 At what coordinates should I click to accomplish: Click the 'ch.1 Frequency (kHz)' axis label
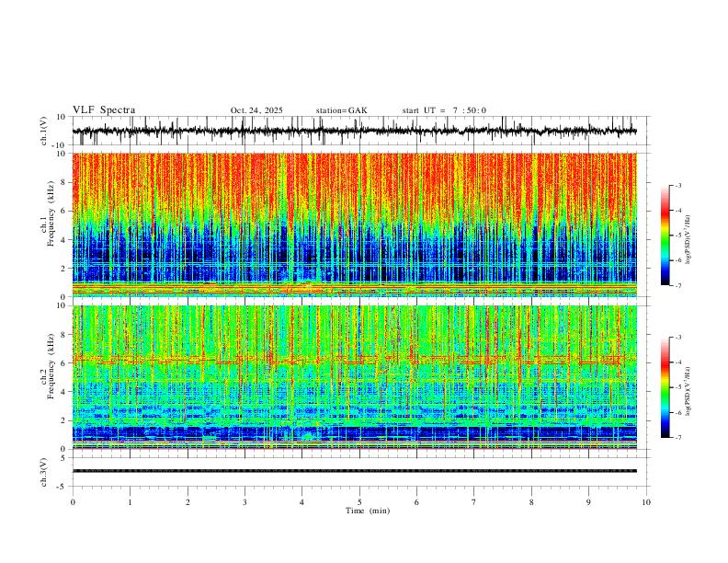click(x=48, y=213)
